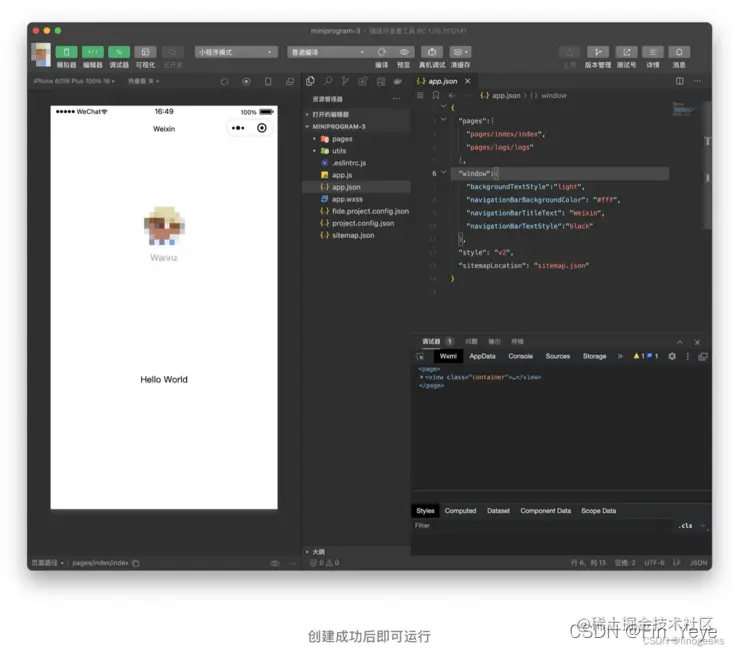Open the iPhone 6/7/8 Plus device dropdown

[x=74, y=81]
